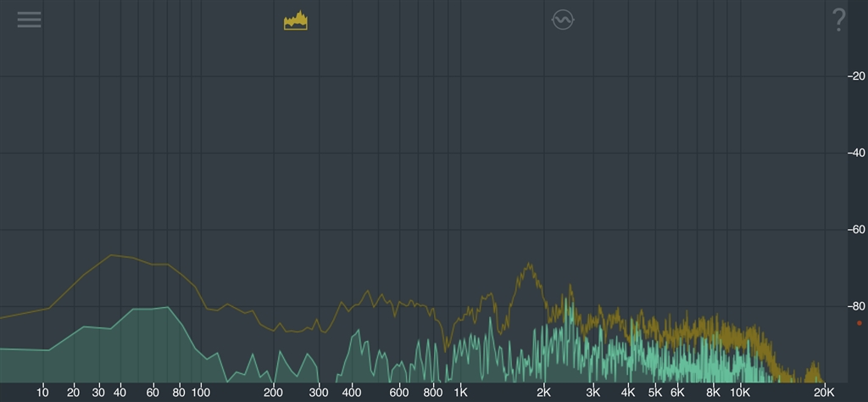The width and height of the screenshot is (868, 402).
Task: Click the 4K frequency axis label
Action: click(x=628, y=393)
